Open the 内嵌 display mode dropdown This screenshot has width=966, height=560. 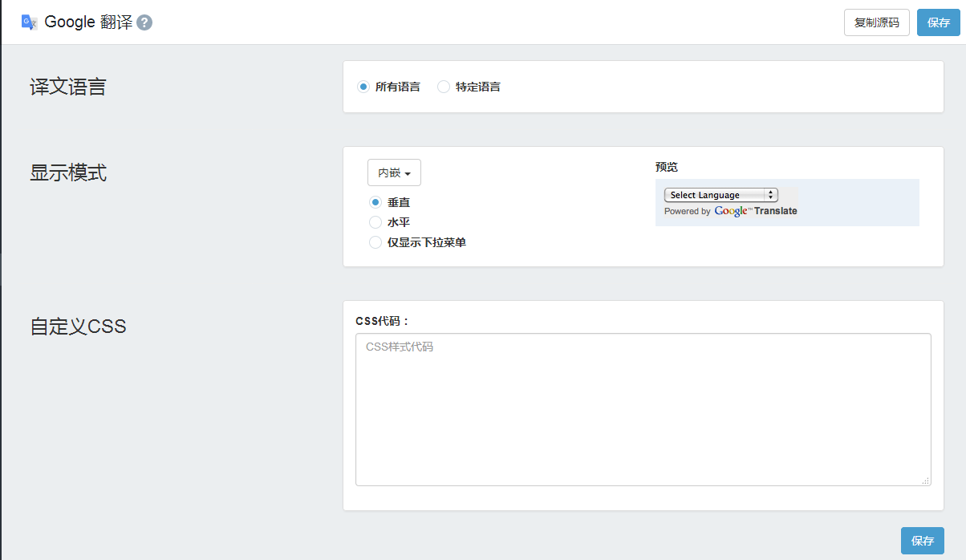(x=394, y=172)
